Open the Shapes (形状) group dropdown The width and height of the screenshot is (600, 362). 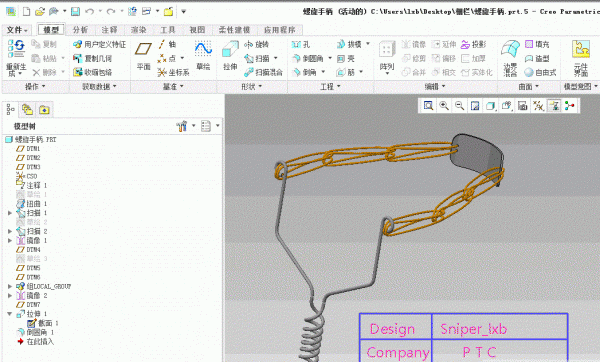click(x=252, y=87)
